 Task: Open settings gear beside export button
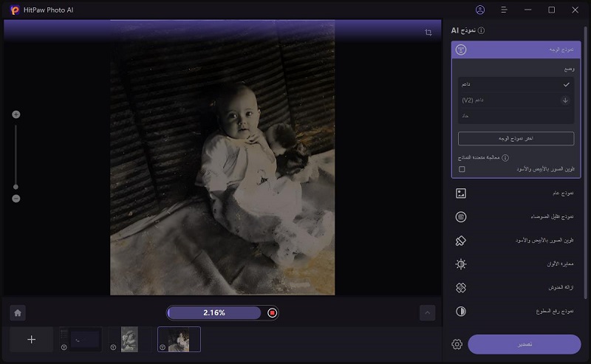[457, 344]
